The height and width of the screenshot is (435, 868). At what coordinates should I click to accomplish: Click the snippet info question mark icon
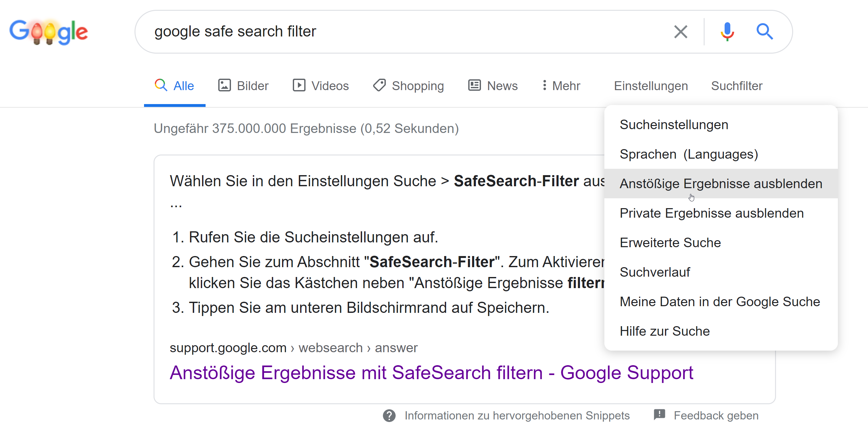(389, 415)
